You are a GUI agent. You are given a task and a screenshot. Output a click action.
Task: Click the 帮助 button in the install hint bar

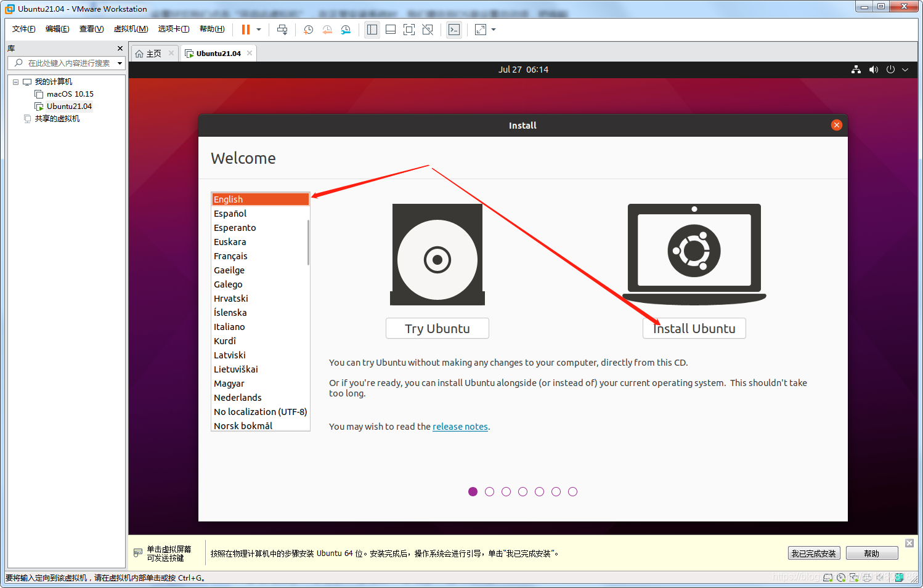[x=872, y=553]
